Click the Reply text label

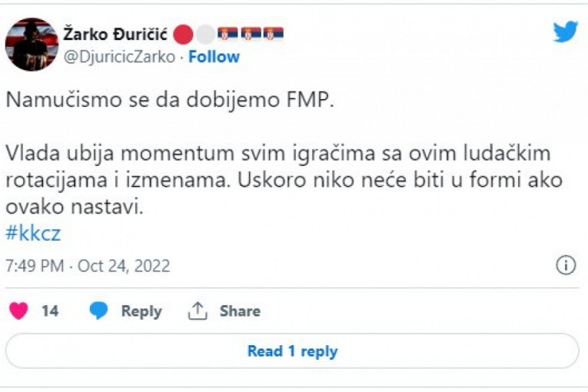pyautogui.click(x=141, y=311)
